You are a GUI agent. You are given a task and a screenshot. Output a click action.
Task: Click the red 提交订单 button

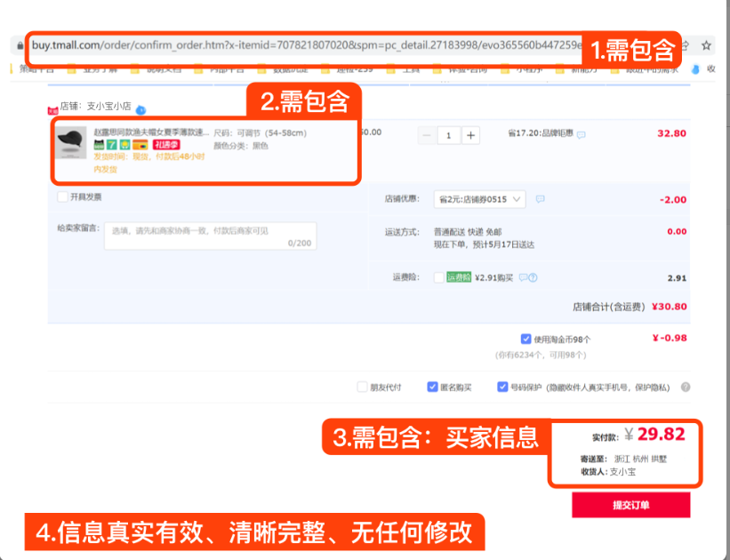630,505
